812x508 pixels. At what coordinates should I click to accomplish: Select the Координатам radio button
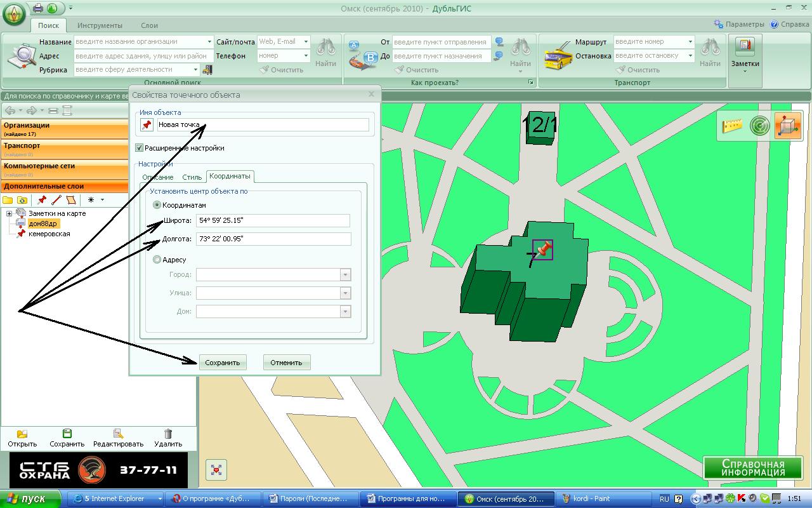(157, 205)
